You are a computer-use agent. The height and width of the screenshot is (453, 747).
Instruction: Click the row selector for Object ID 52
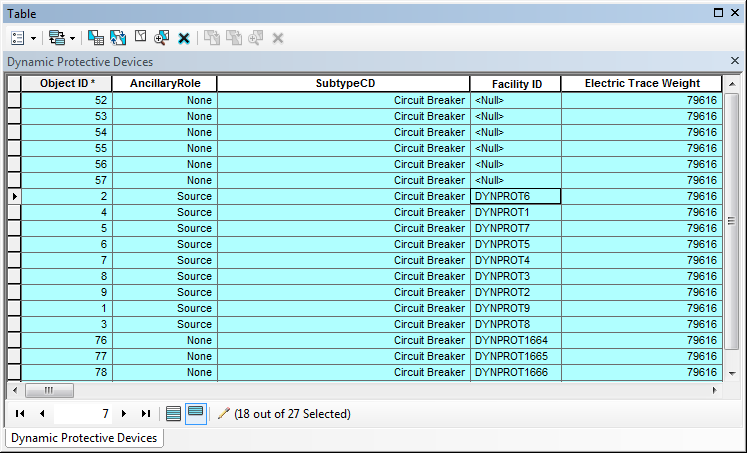click(14, 100)
